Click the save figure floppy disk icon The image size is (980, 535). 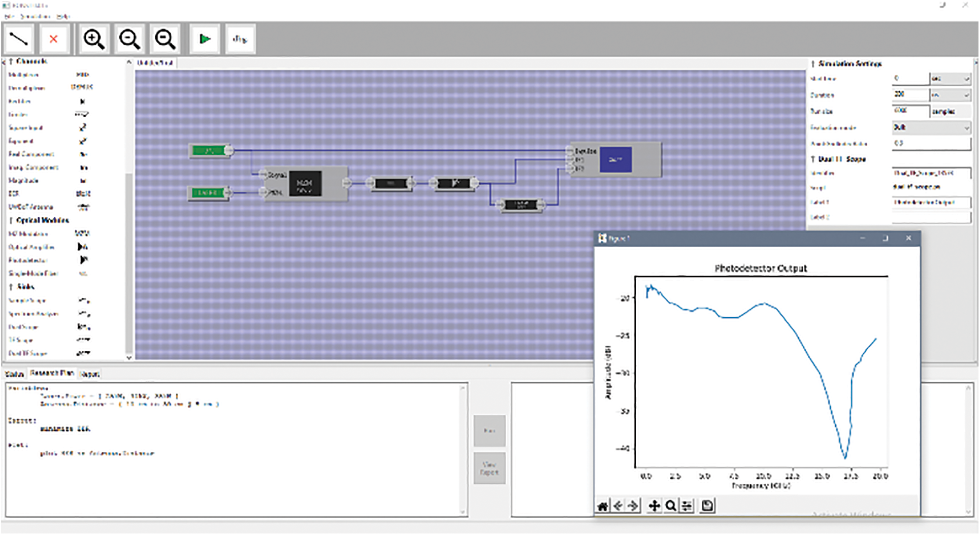point(707,506)
